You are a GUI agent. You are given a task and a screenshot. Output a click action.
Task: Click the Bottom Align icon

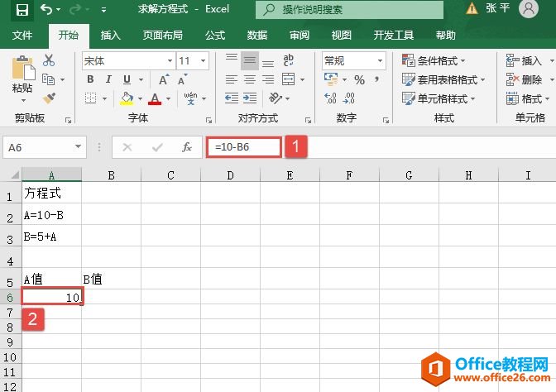tap(268, 63)
